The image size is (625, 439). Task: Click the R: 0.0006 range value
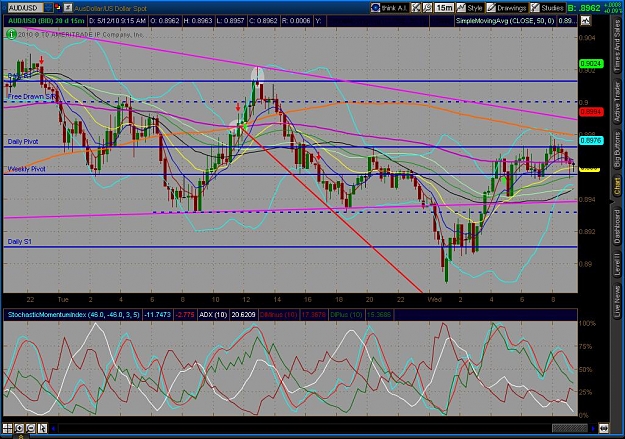tap(295, 21)
